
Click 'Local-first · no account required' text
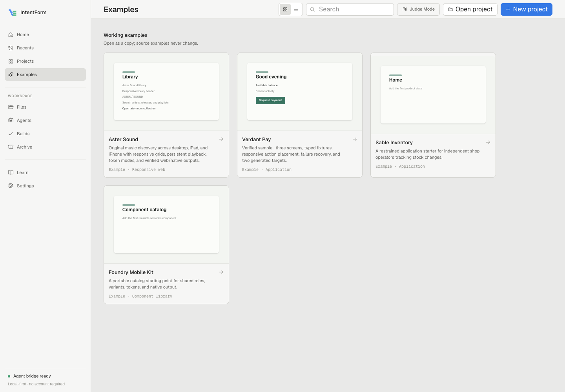(36, 384)
